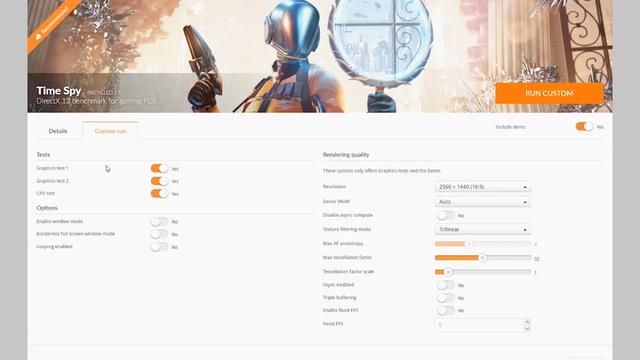Adjust Tessellation factor scale slider handle

(x=448, y=272)
